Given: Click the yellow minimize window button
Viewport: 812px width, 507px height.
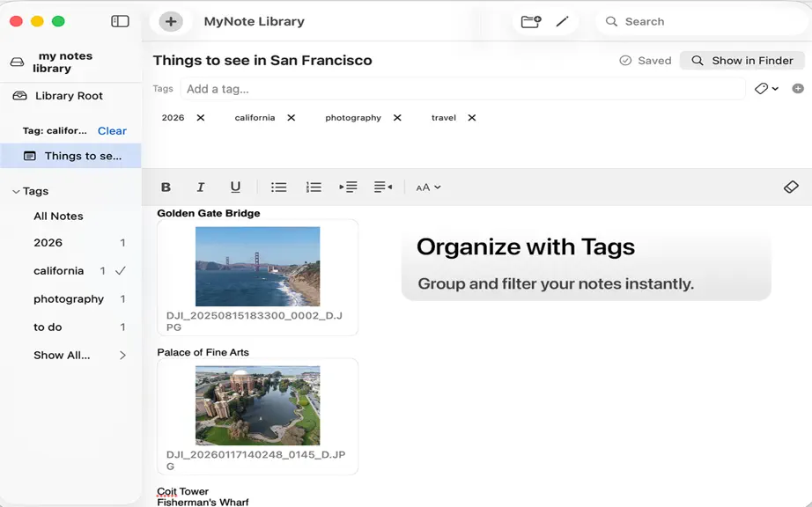Looking at the screenshot, I should click(x=37, y=21).
